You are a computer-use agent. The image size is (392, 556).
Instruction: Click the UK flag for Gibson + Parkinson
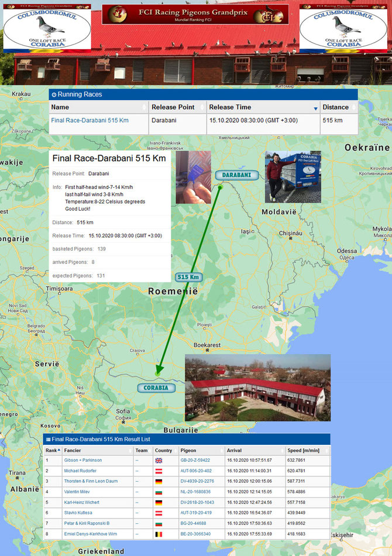click(159, 461)
